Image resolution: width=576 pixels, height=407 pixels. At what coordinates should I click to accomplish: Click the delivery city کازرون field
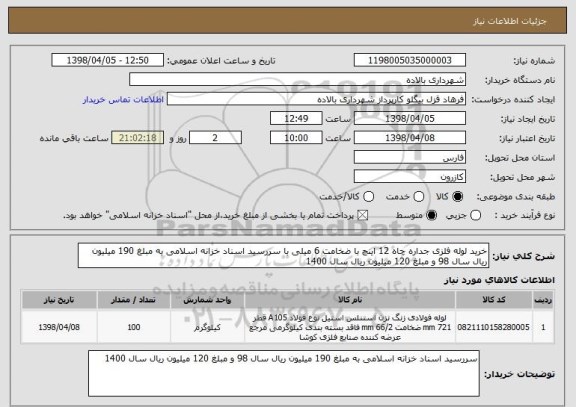(x=410, y=177)
